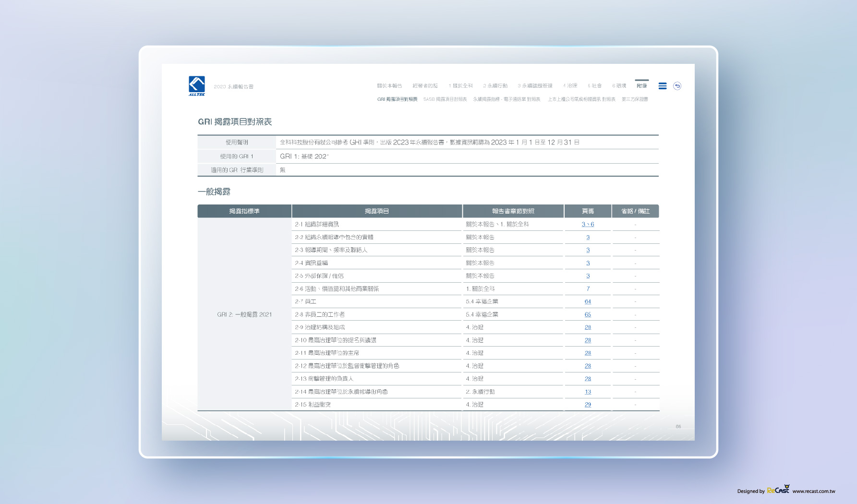Click the 2023 永續報告書 title text

tap(234, 87)
